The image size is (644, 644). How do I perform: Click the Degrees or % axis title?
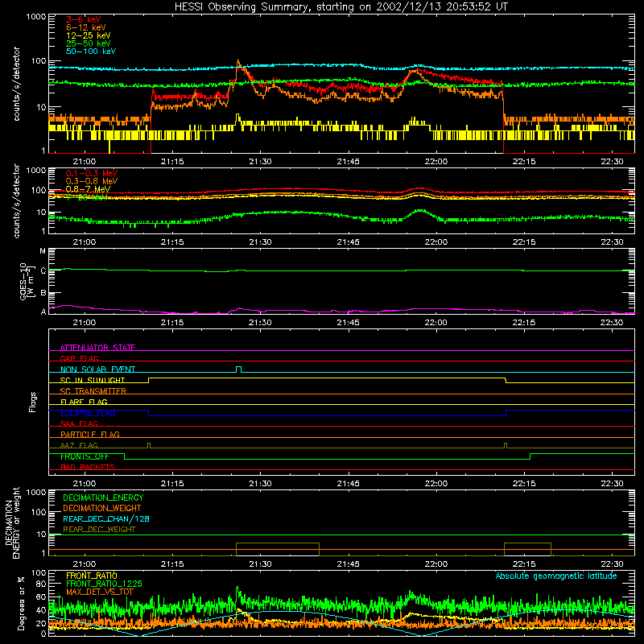(22, 604)
